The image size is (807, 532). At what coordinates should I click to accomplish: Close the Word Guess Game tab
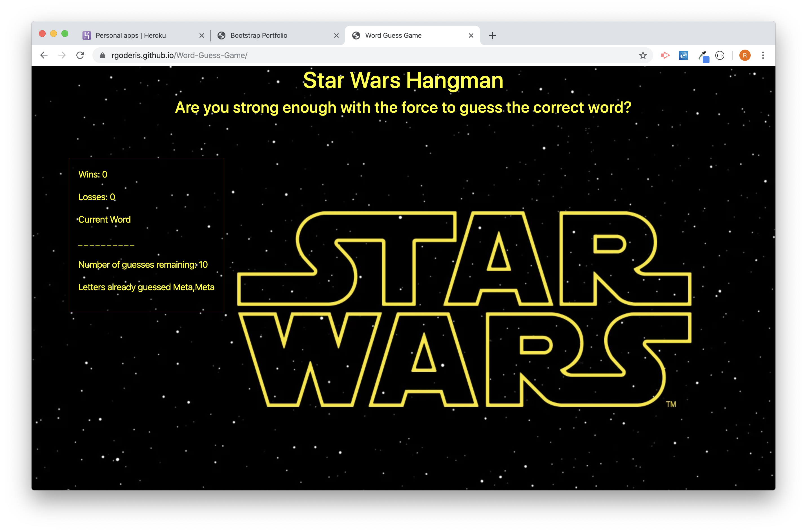[x=471, y=35]
